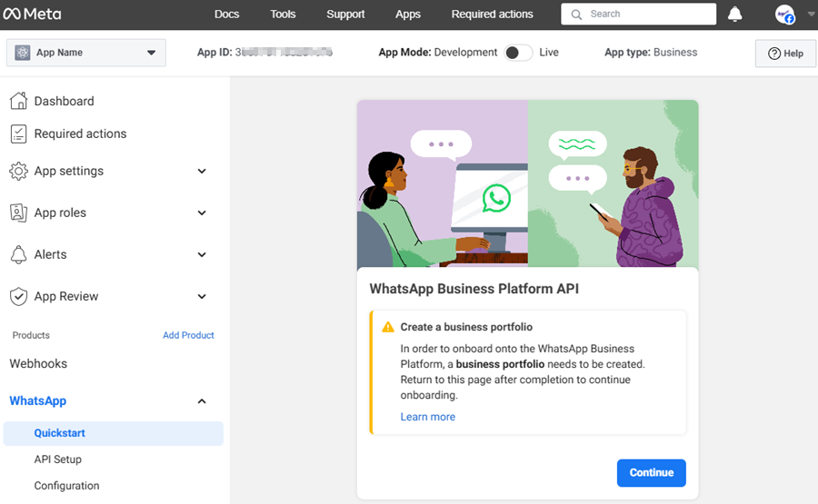
Task: Click the Help question mark icon
Action: pos(774,54)
